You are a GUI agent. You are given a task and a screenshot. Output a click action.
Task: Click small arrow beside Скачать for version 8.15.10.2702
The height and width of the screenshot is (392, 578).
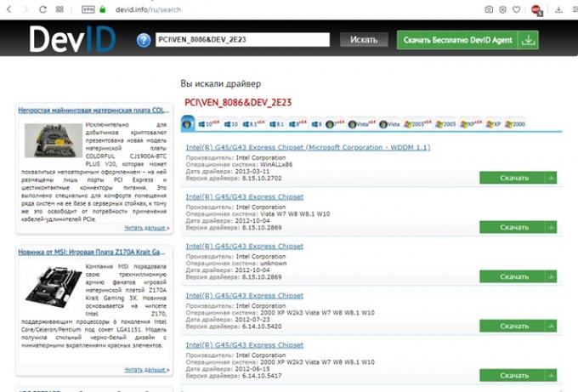click(x=551, y=178)
